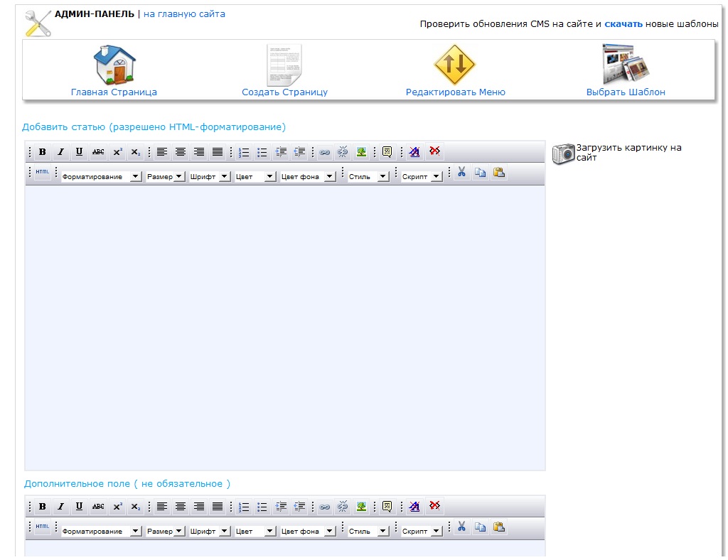Click Insert Image icon in top article editor
This screenshot has width=728, height=560.
pyautogui.click(x=361, y=151)
